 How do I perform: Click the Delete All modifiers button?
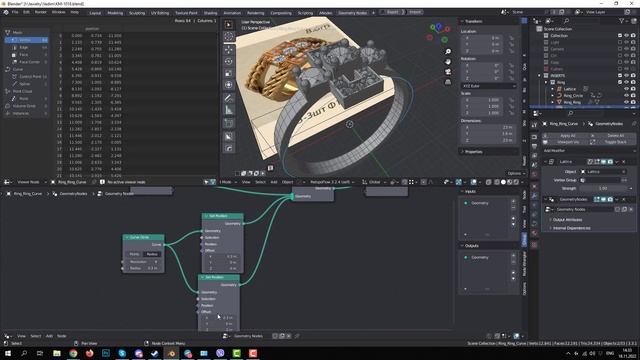tap(613, 136)
